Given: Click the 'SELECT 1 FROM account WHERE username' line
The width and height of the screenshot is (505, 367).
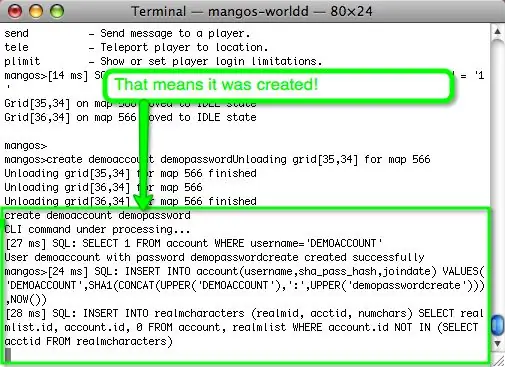Looking at the screenshot, I should 194,243.
